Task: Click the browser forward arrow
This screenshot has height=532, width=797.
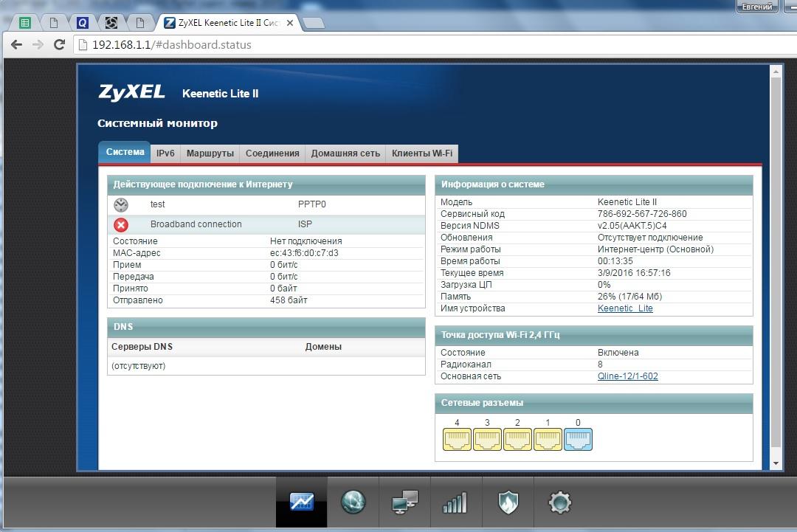Action: (38, 45)
